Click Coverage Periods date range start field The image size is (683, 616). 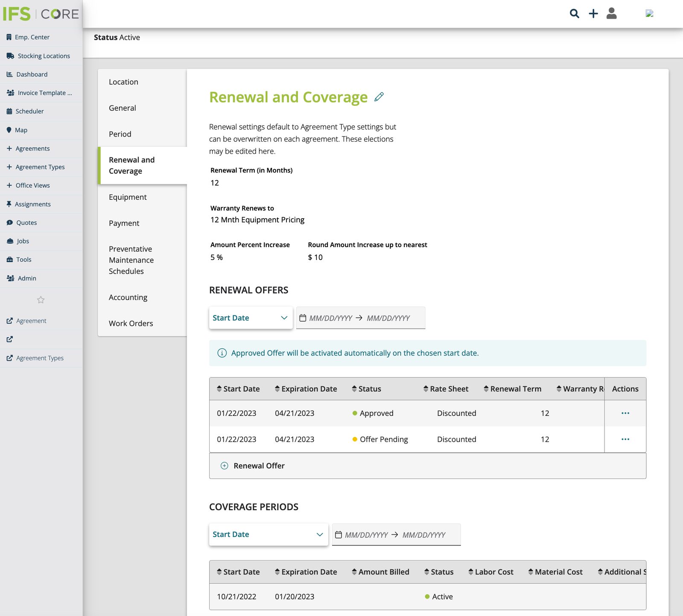[x=366, y=535]
